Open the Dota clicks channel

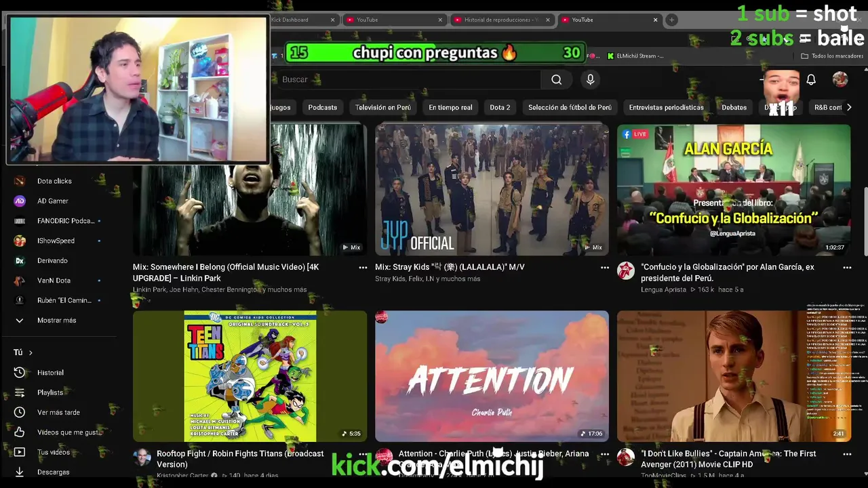[x=54, y=181]
